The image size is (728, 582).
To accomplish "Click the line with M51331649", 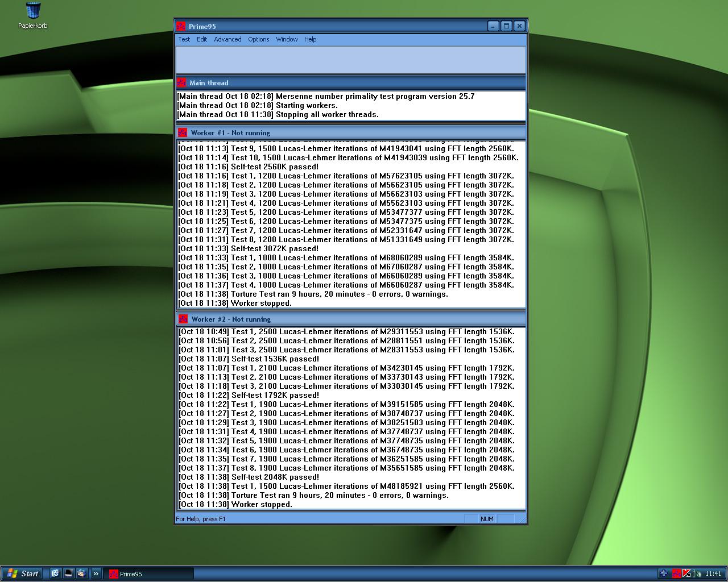I will (x=346, y=239).
